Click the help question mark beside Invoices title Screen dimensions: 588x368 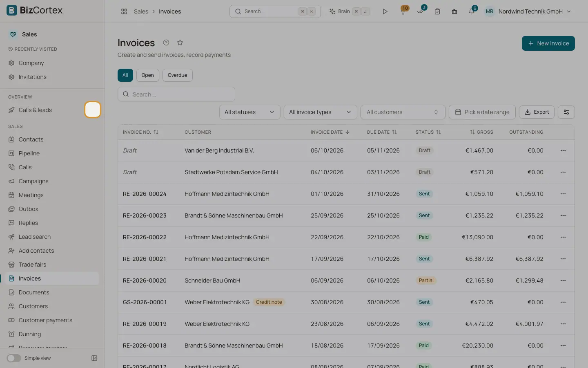(x=166, y=43)
